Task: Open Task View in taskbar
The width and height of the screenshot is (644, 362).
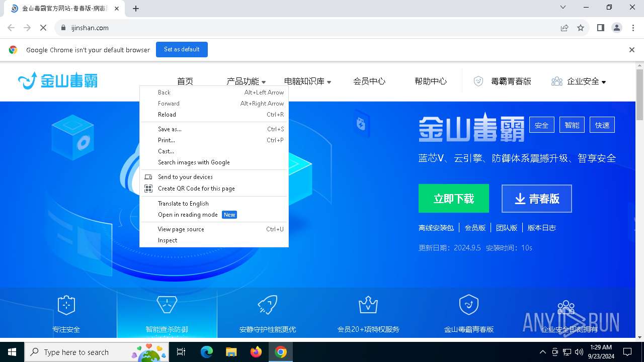Action: pos(181,352)
